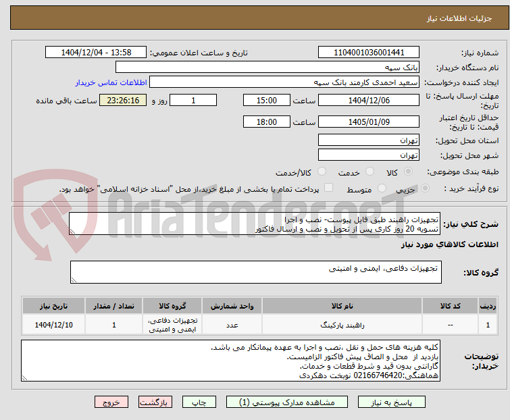Click the validity time field 18:00

point(266,122)
